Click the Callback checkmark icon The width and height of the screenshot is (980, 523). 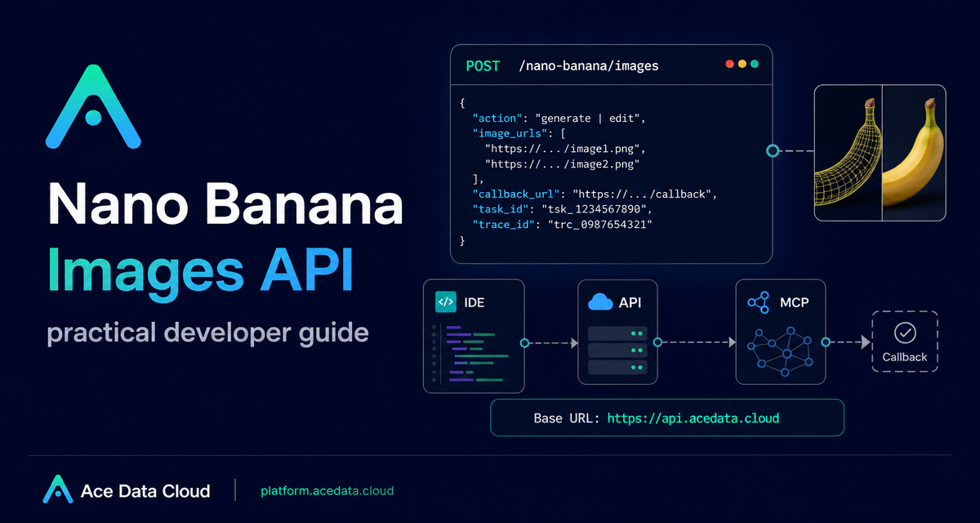904,333
